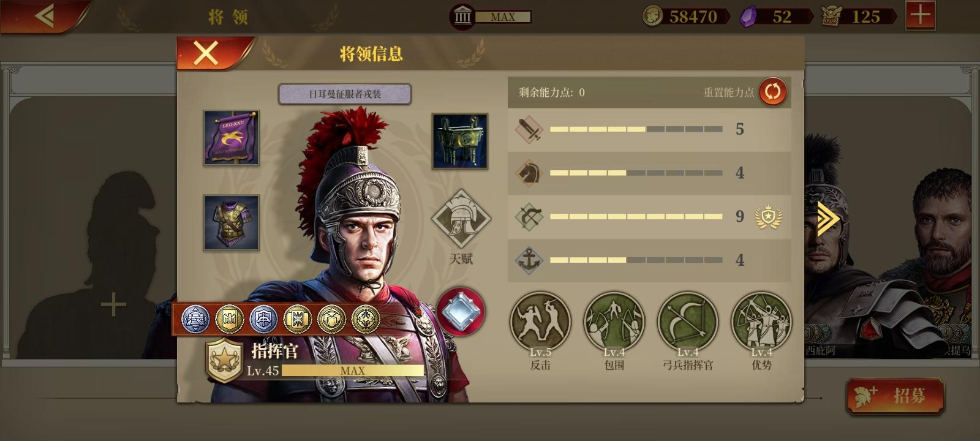Select the purple legion banner equipment slot

[231, 138]
